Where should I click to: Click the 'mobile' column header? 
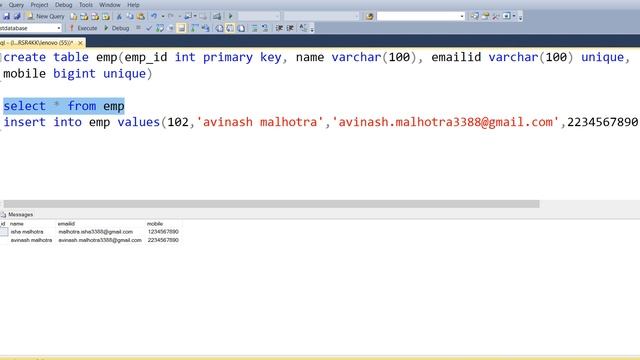(155, 224)
